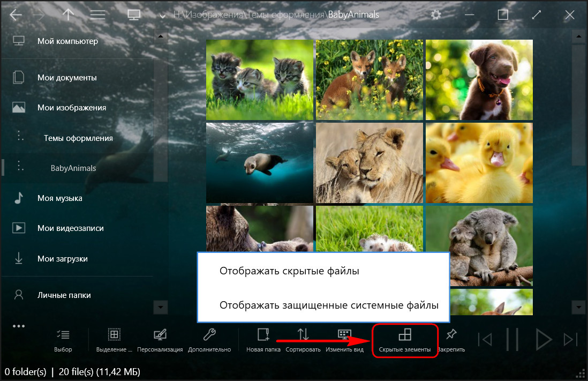Select the yellow ducklings thumbnail

pos(479,163)
